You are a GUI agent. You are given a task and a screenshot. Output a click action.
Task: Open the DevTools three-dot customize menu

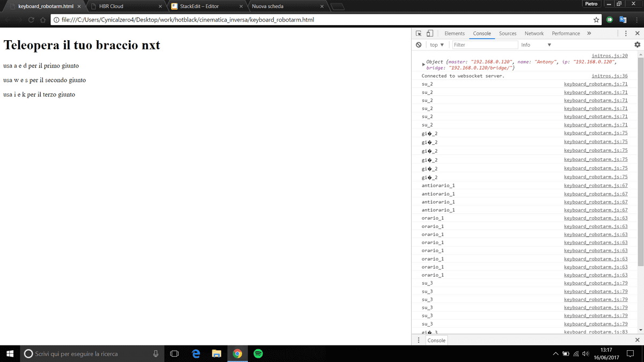tap(625, 33)
